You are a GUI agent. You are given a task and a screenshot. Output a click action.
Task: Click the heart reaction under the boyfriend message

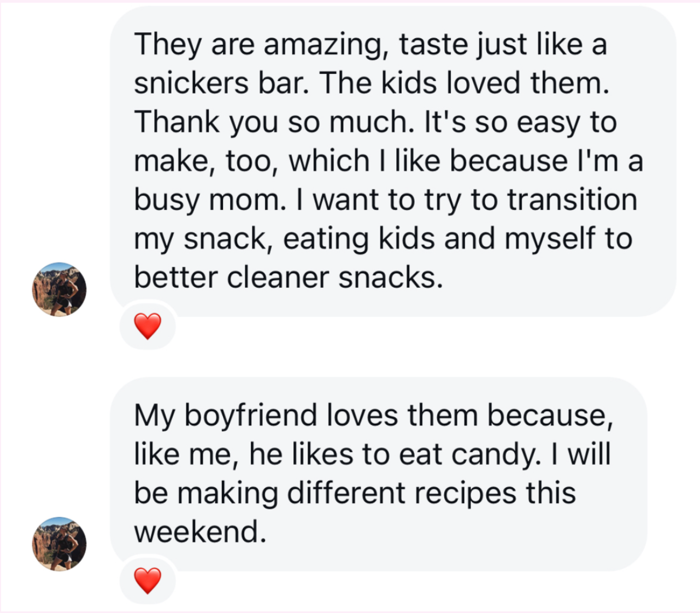[148, 580]
